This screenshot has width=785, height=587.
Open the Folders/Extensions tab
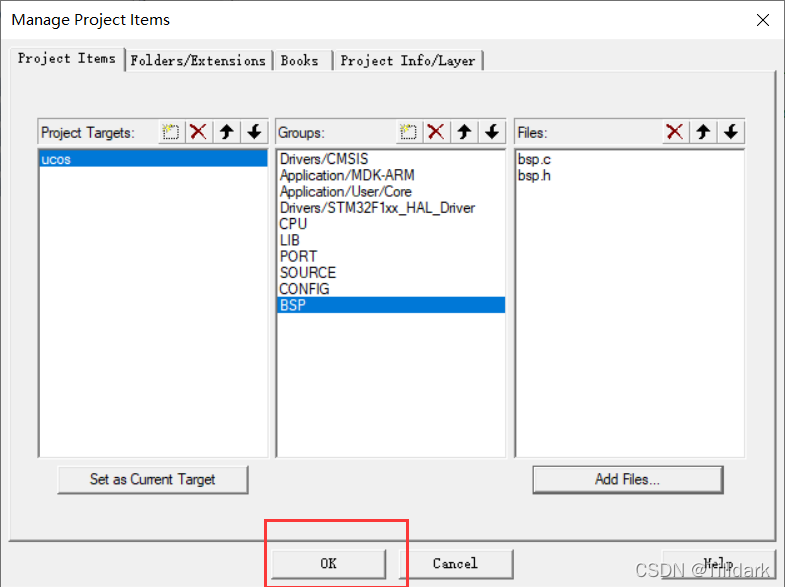(x=198, y=61)
